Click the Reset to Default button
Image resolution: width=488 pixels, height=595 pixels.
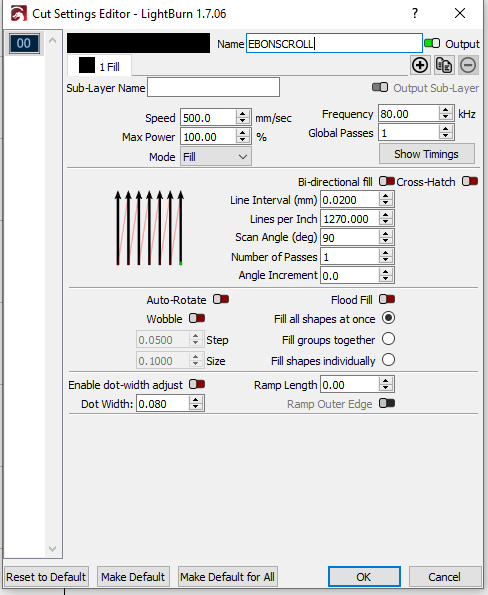point(46,577)
